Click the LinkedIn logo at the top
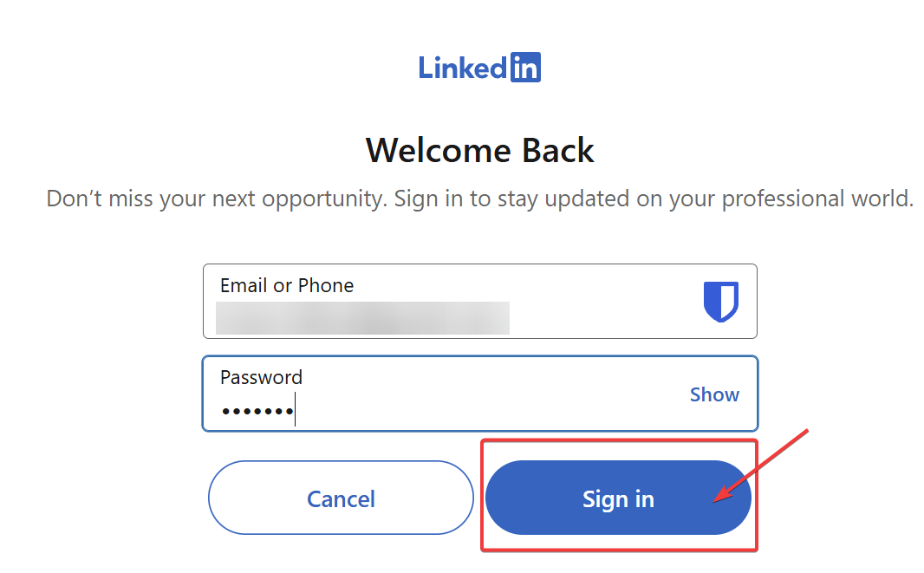The height and width of the screenshot is (573, 924). (479, 67)
